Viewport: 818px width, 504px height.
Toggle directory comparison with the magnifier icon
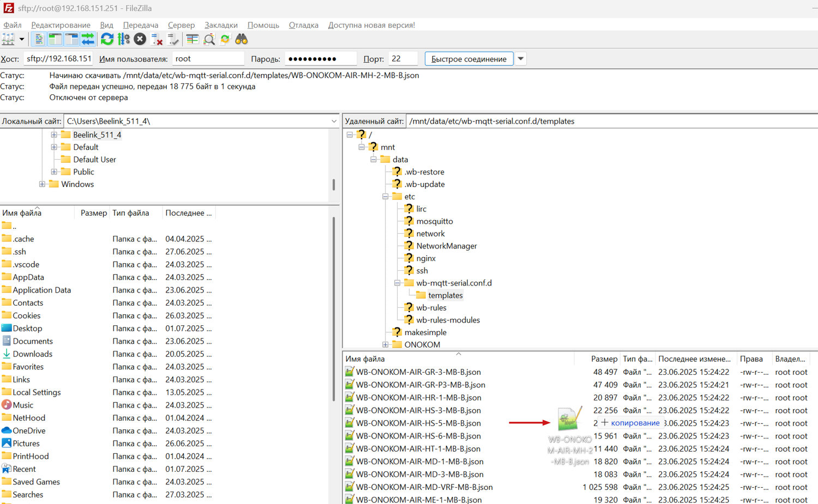tap(209, 39)
